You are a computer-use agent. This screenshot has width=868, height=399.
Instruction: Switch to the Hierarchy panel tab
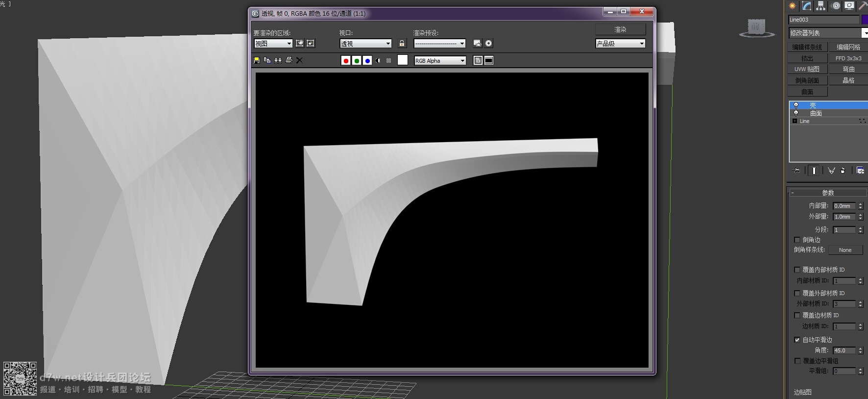coord(821,6)
